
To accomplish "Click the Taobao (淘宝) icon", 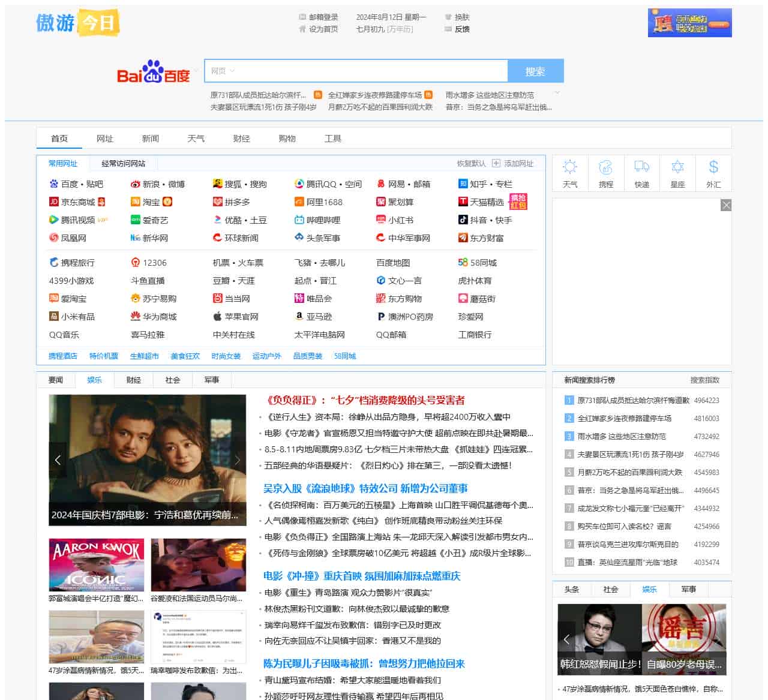I will [136, 202].
